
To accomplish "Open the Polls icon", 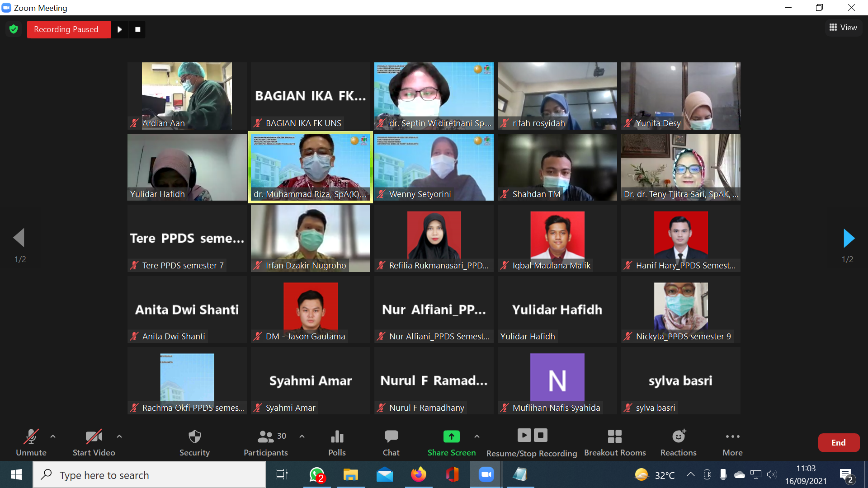I will click(337, 442).
